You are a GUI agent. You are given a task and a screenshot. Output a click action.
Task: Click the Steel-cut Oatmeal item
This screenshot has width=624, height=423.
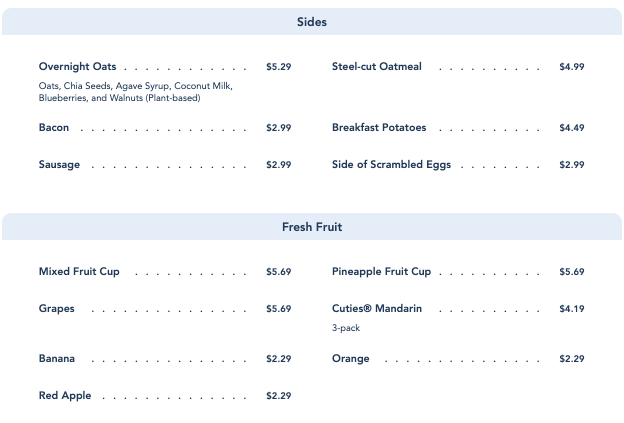click(x=377, y=67)
